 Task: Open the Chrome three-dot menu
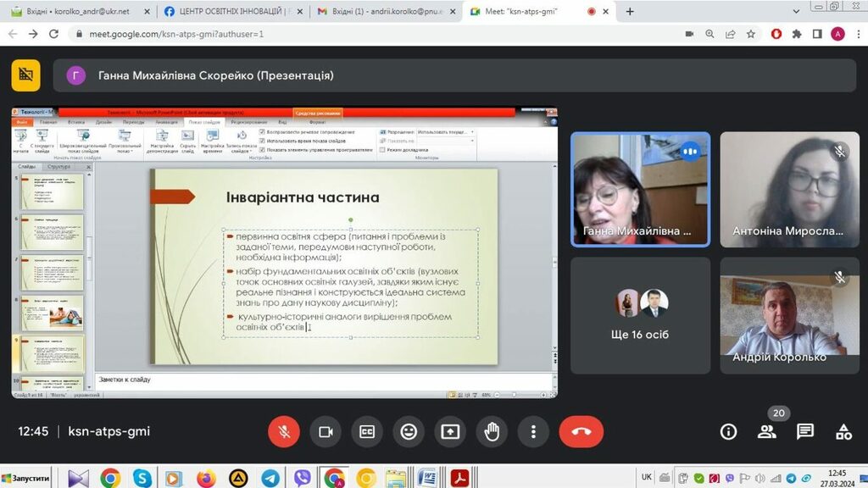856,34
